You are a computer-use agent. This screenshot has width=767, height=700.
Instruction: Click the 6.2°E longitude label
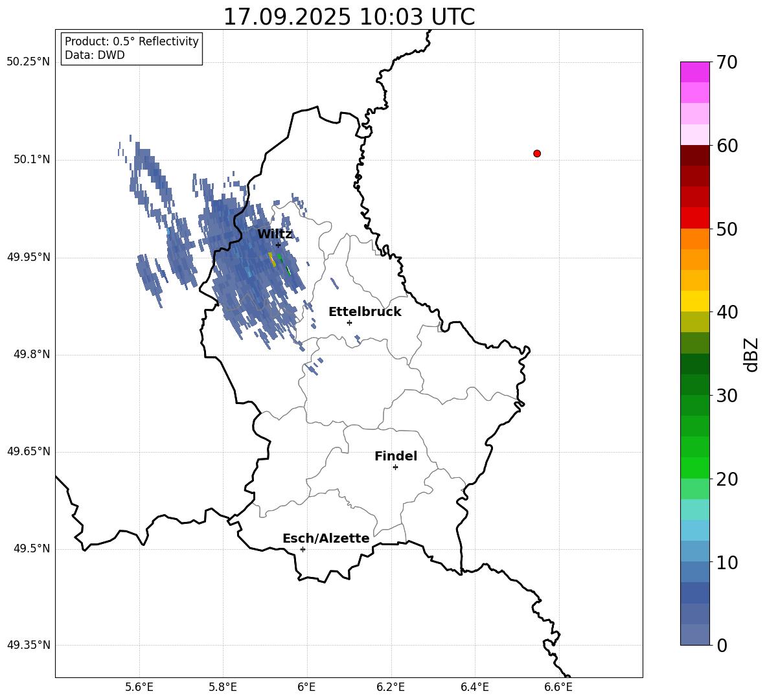391,687
